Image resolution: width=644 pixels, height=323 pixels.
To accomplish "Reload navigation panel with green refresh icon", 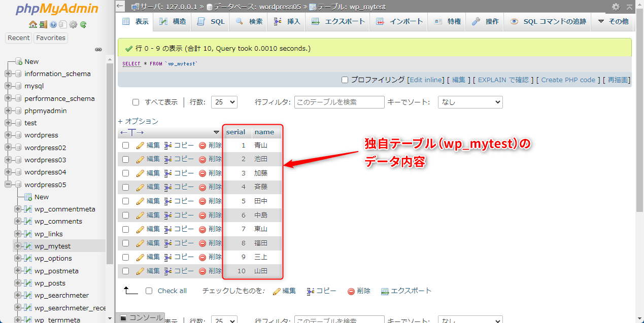I will tap(83, 24).
